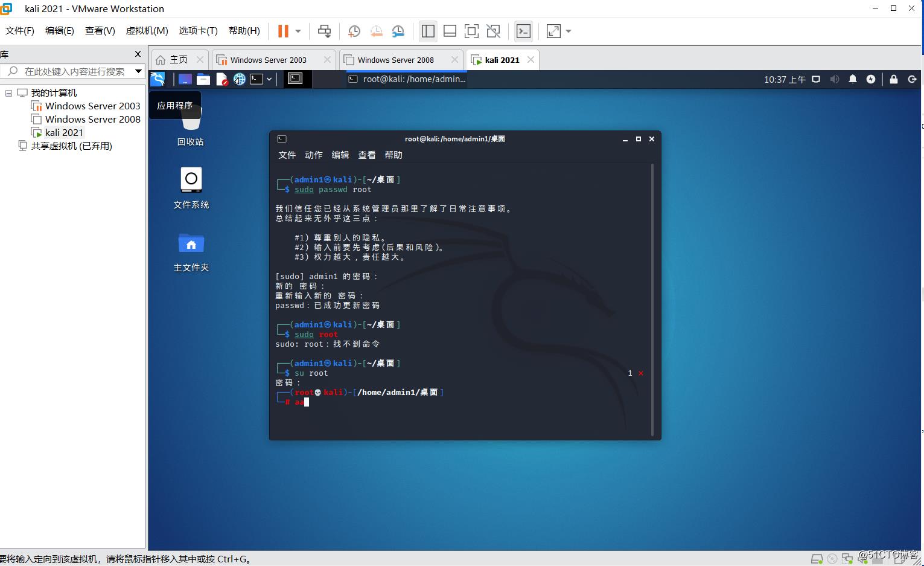This screenshot has height=566, width=924.
Task: Open the power options dropdown beside pause
Action: [x=298, y=31]
